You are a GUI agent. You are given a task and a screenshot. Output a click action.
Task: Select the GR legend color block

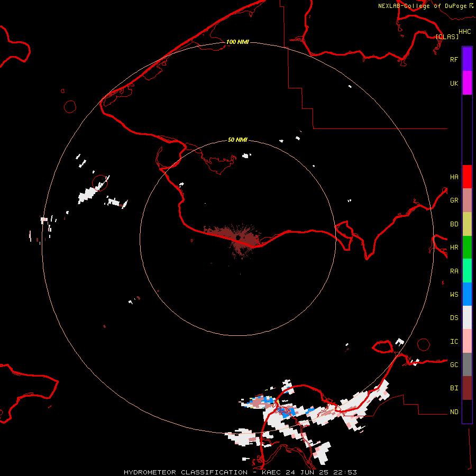click(467, 200)
